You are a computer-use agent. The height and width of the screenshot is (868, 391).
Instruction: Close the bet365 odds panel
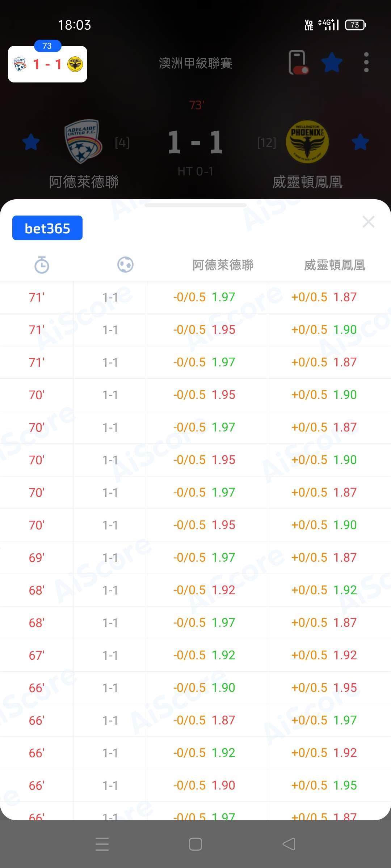click(368, 222)
